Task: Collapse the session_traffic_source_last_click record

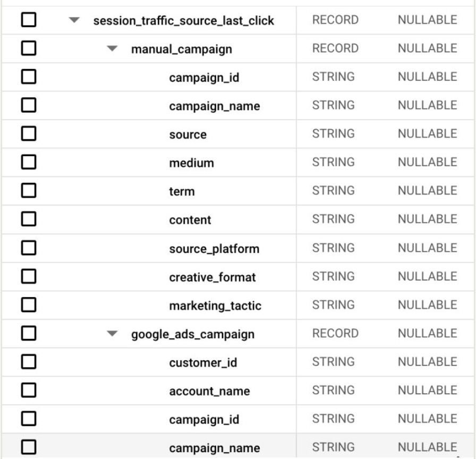Action: 74,20
